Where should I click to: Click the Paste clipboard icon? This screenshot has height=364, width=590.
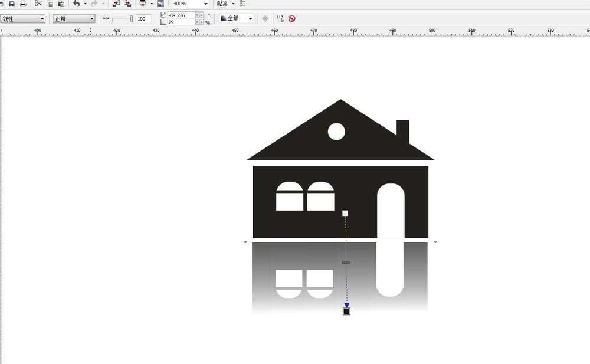(61, 4)
